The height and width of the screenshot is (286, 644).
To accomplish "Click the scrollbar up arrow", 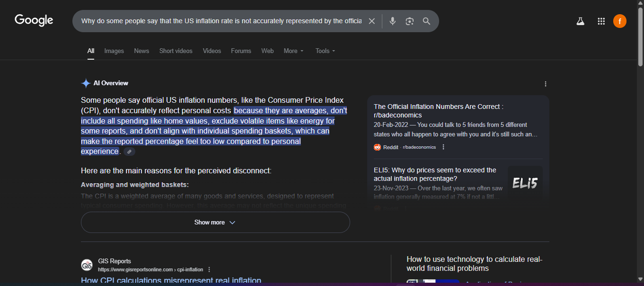I will point(640,3).
